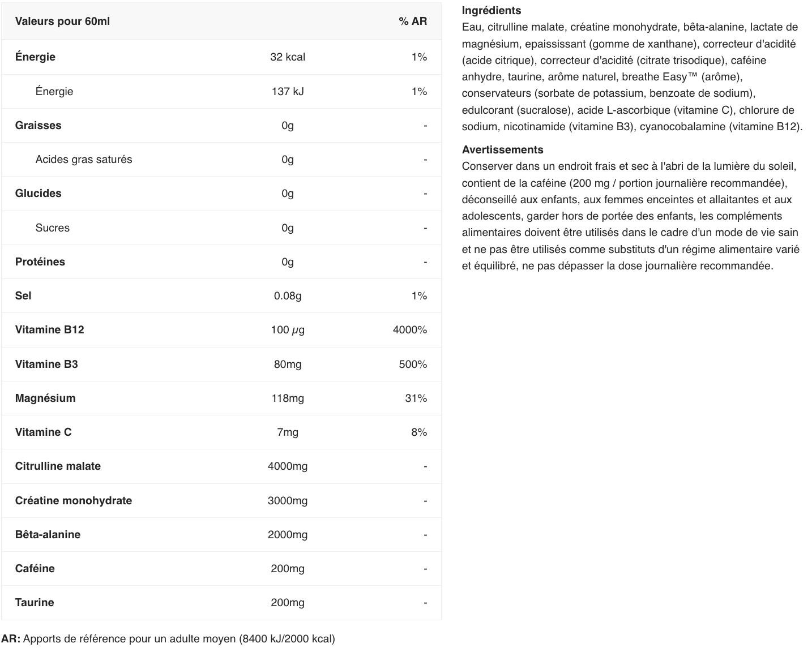Click the Magnésium '118mg' value
812x652 pixels.
287,398
